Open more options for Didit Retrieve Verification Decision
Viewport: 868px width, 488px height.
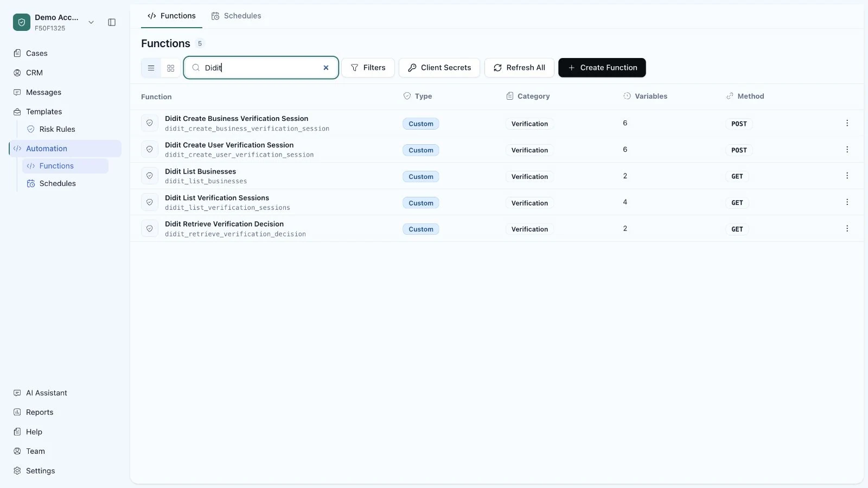click(x=847, y=228)
